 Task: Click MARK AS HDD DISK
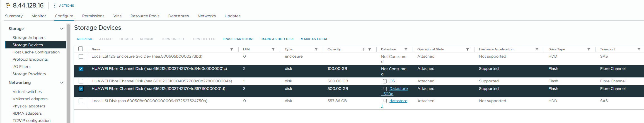click(x=278, y=39)
